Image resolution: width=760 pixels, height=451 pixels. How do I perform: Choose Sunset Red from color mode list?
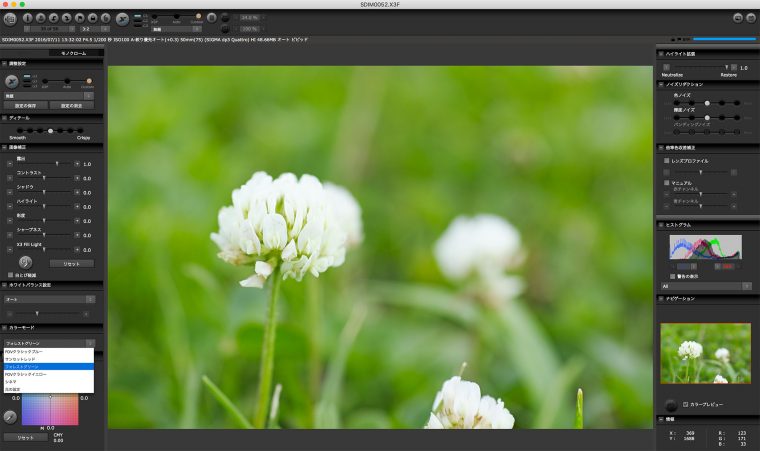[48, 359]
